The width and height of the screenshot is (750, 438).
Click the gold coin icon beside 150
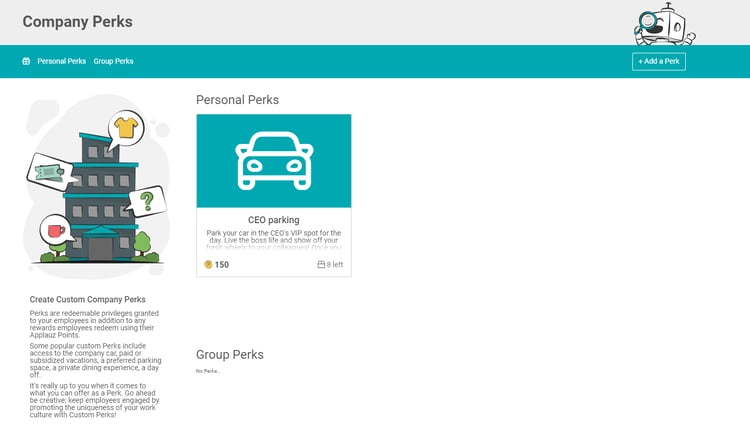click(x=208, y=265)
